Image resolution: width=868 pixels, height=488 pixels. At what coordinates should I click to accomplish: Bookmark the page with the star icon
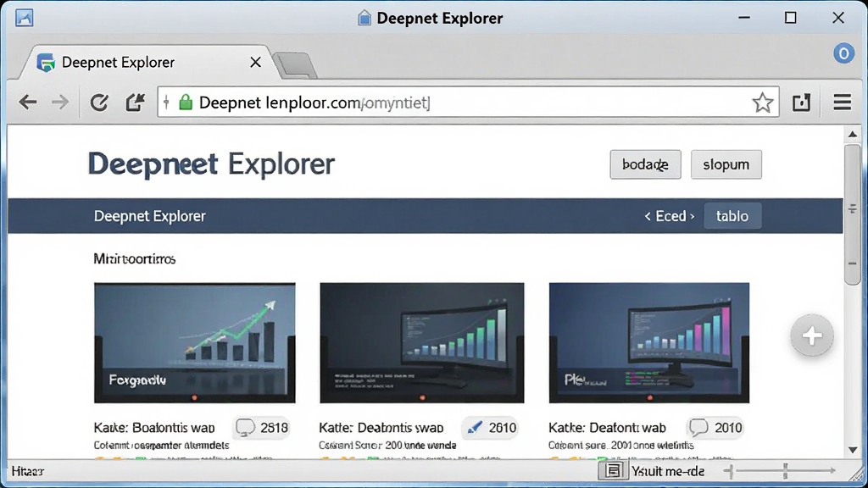pyautogui.click(x=762, y=103)
